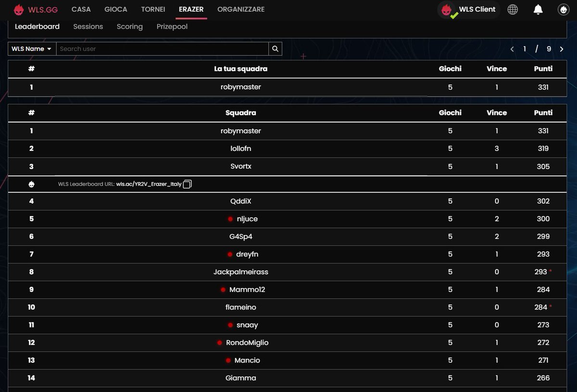Image resolution: width=577 pixels, height=392 pixels.
Task: Click the WLS Client button
Action: click(469, 10)
